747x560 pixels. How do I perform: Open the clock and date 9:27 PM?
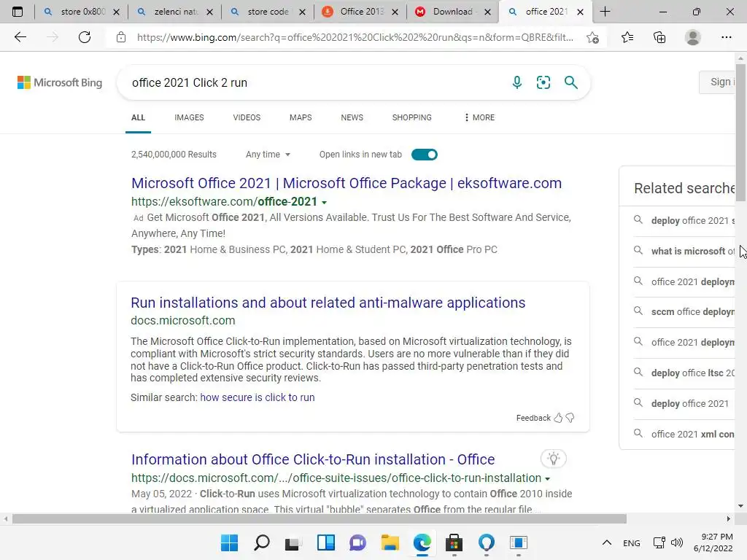713,542
